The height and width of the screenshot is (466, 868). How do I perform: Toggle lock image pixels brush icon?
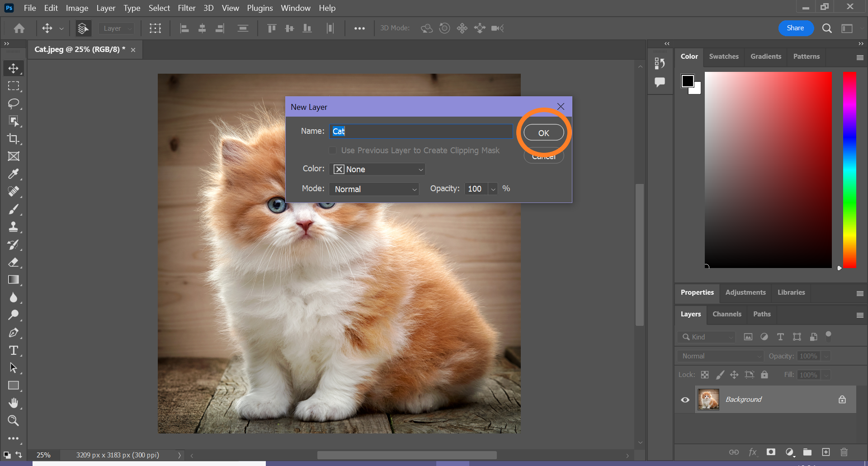(720, 375)
